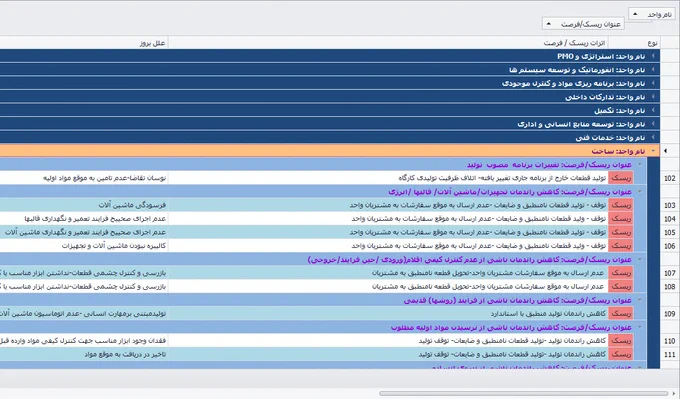
Task: Click the red 'ریسک' cell in row 111
Action: pyautogui.click(x=621, y=354)
